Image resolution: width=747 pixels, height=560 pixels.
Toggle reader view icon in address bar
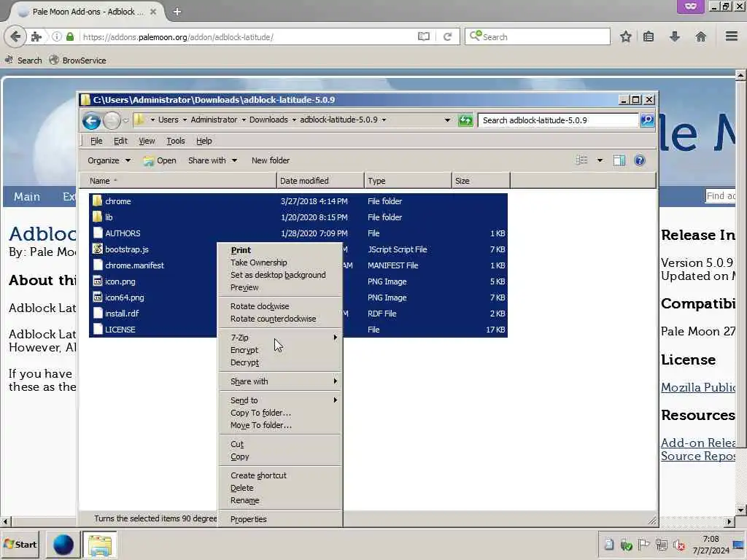(x=424, y=36)
